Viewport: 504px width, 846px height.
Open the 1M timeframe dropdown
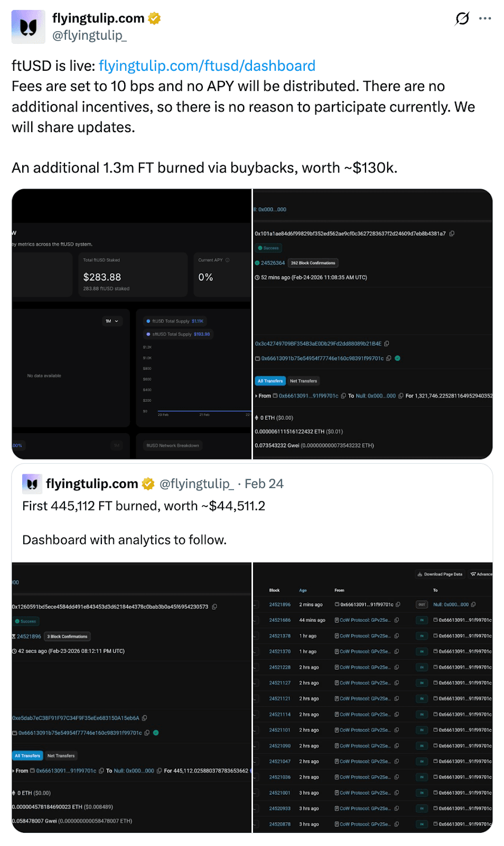[x=112, y=321]
